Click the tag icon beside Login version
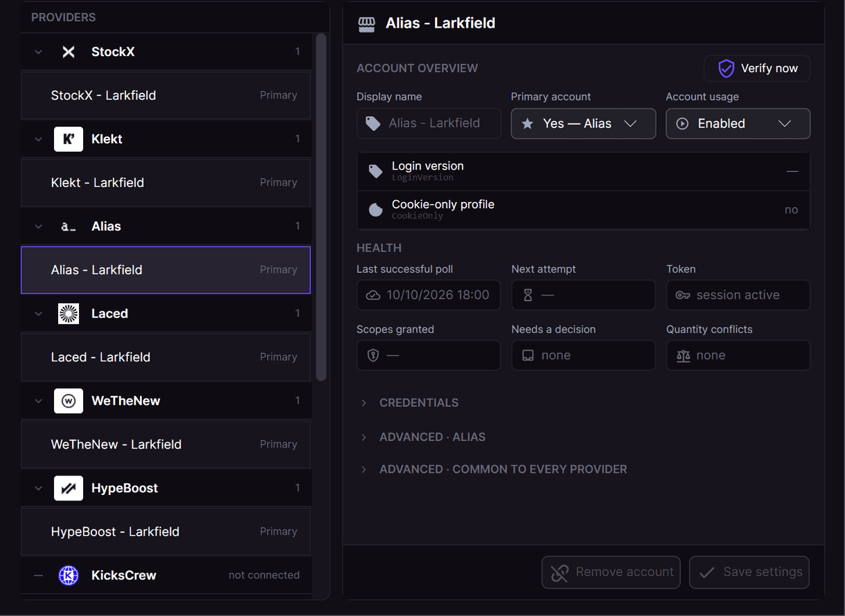This screenshot has height=616, width=845. click(375, 171)
